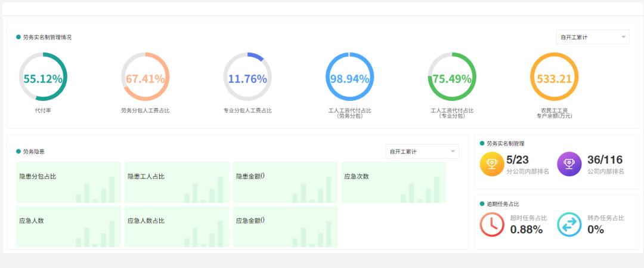Open the 隐患分包占比 card

[69, 182]
